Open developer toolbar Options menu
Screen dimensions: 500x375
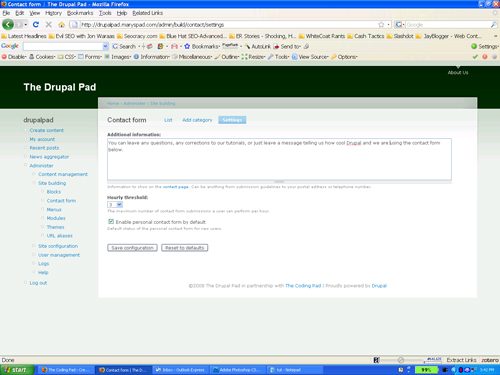pyautogui.click(x=344, y=57)
